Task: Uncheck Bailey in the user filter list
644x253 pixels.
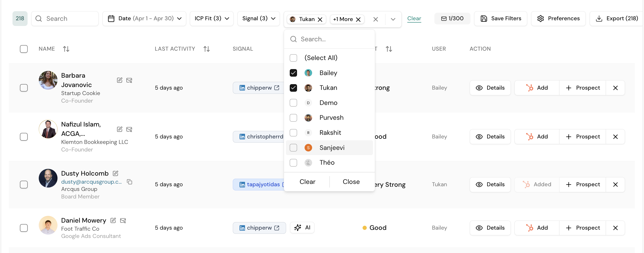Action: point(293,73)
